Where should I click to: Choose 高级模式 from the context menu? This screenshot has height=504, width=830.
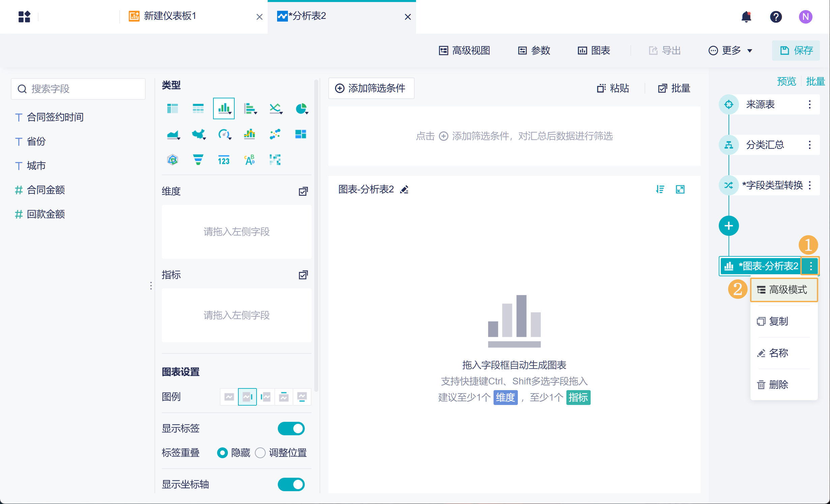[783, 290]
